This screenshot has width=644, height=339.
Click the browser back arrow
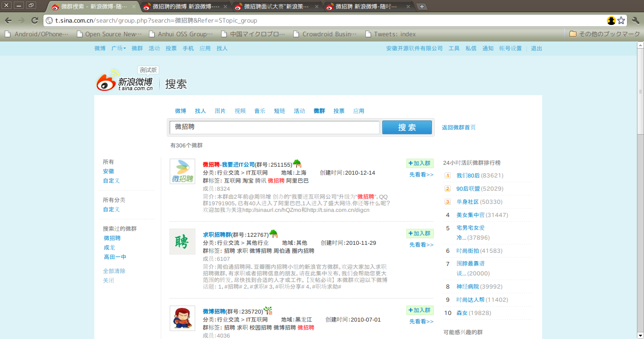[x=8, y=20]
